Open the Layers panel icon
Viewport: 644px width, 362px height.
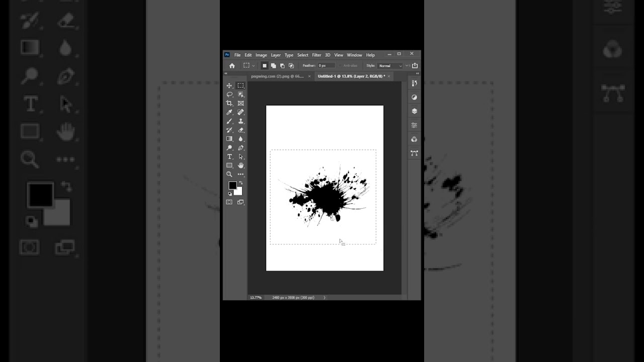click(414, 111)
